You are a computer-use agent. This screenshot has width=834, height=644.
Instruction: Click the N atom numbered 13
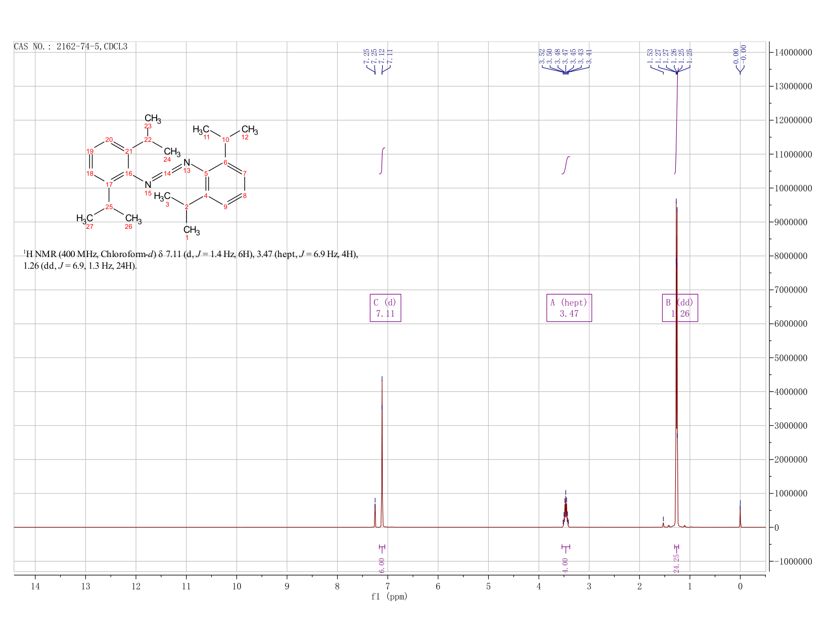[187, 163]
